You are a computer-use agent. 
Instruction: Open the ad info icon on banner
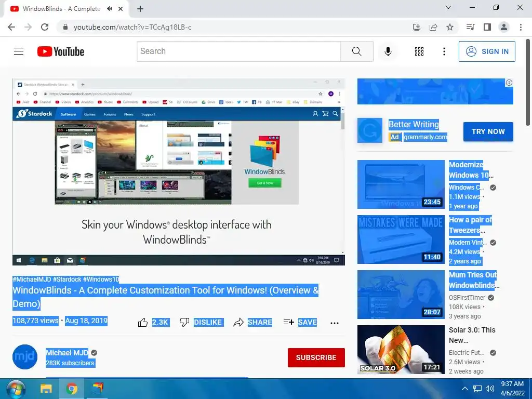point(509,83)
